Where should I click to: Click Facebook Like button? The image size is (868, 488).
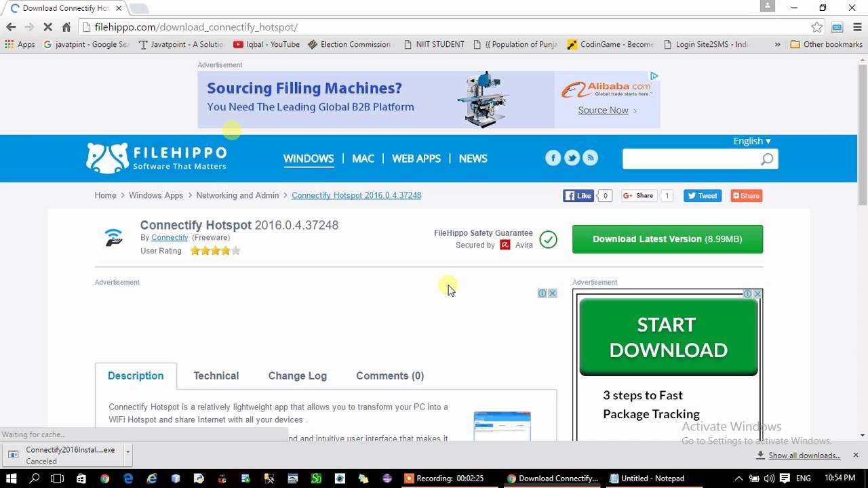pyautogui.click(x=578, y=196)
